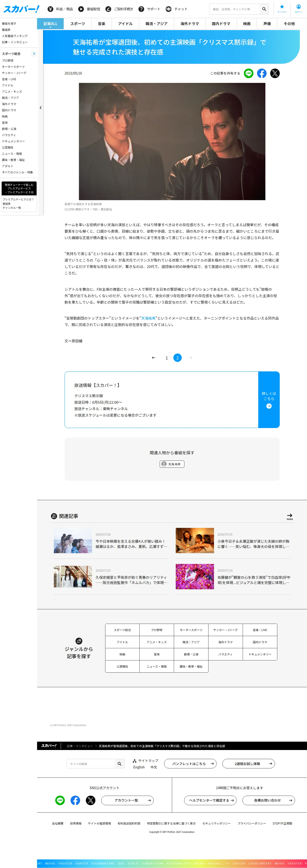Click the header program search field
307x868 pixels.
(235, 9)
